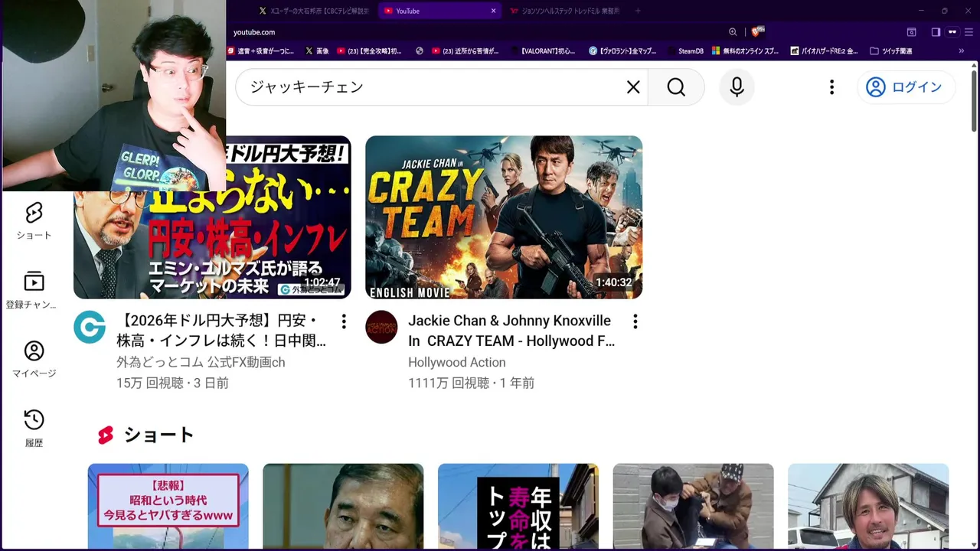Open バイオハザードRE:2 bookmark
The image size is (980, 551).
click(x=824, y=51)
